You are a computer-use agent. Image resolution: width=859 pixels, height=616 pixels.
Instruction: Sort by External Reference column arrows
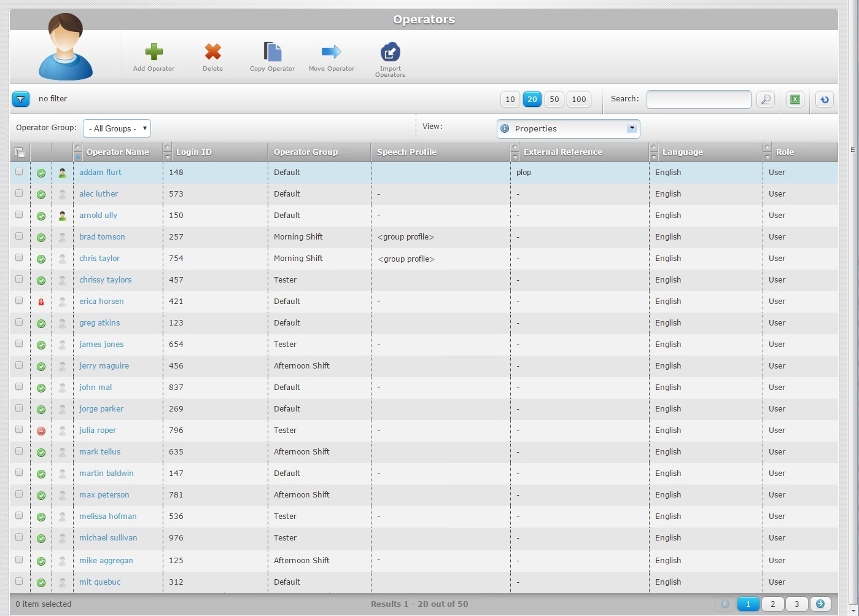[x=515, y=152]
